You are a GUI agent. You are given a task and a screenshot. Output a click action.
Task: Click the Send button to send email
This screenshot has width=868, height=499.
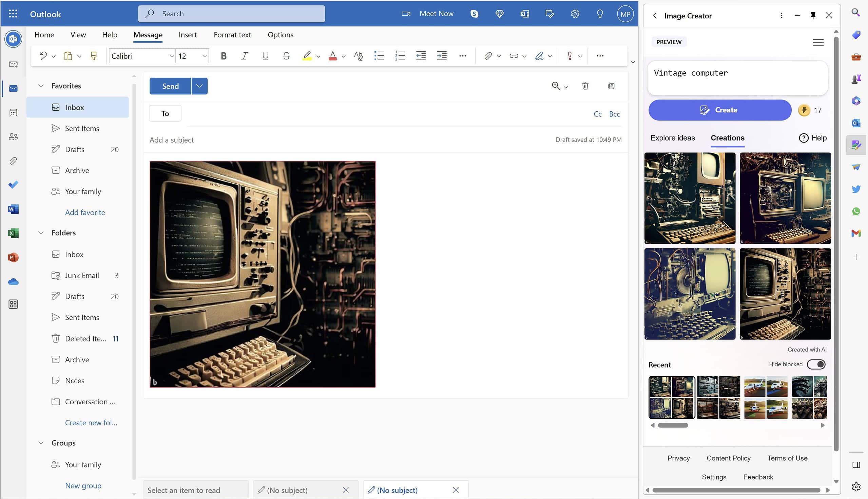pos(169,86)
